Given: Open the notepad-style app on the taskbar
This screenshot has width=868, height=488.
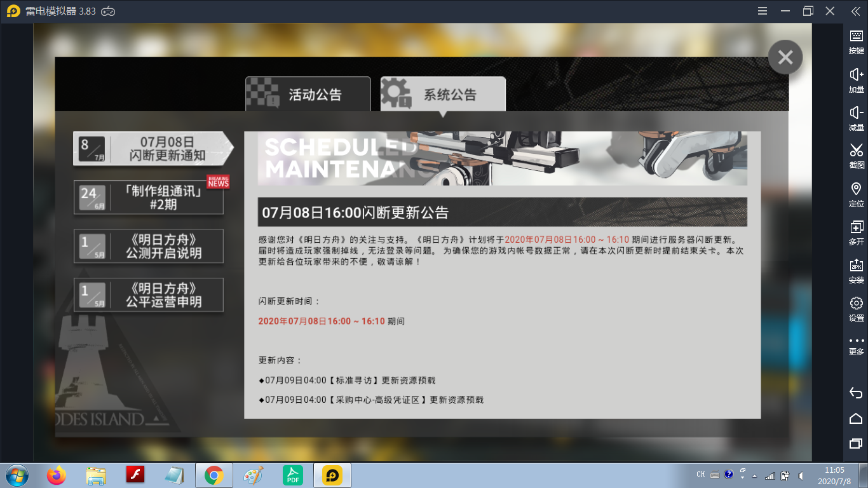Looking at the screenshot, I should tap(175, 475).
